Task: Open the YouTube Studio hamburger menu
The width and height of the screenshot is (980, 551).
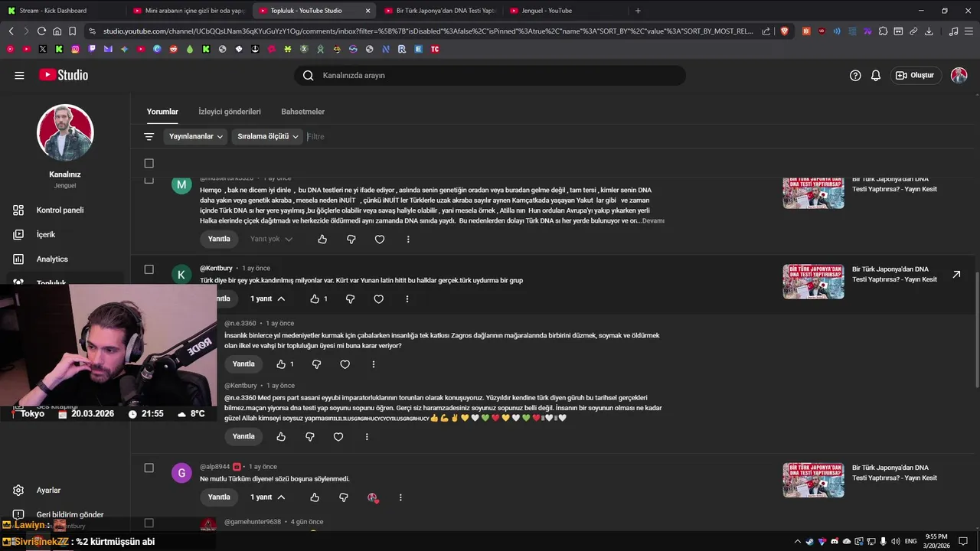Action: click(x=19, y=75)
